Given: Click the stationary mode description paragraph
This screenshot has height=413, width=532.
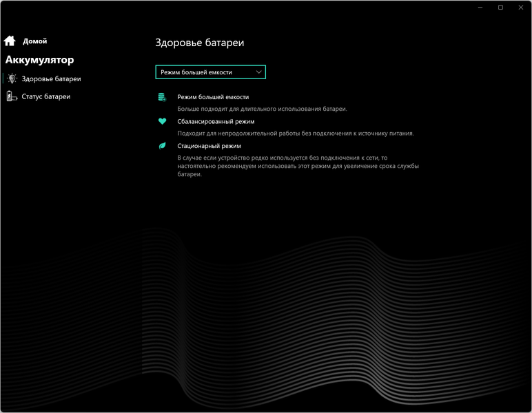Looking at the screenshot, I should click(298, 166).
